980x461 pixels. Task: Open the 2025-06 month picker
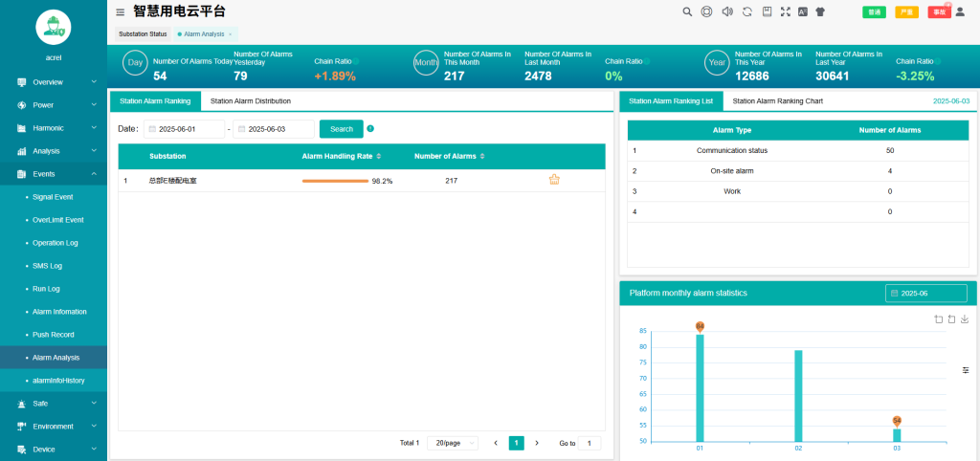926,293
